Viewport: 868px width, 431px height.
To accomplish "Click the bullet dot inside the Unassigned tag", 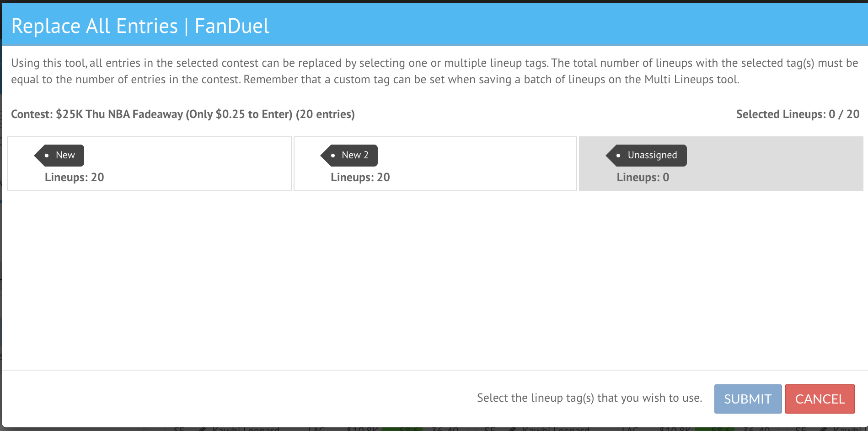I will click(618, 156).
